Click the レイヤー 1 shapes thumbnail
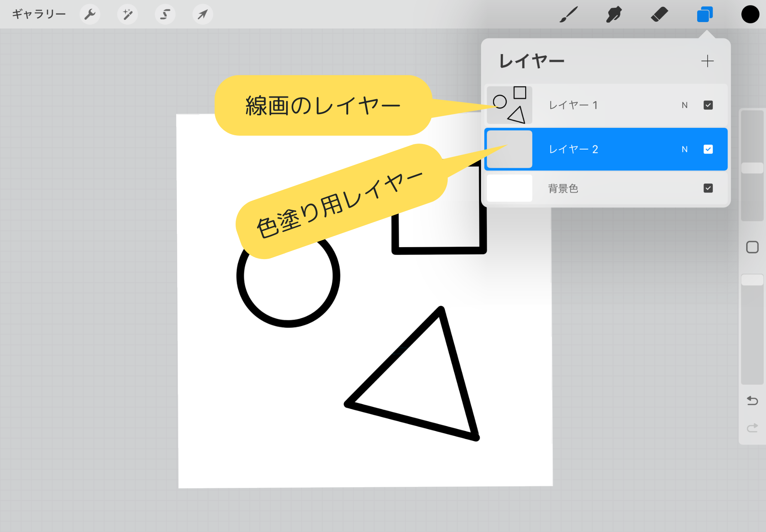This screenshot has width=766, height=532. (509, 105)
